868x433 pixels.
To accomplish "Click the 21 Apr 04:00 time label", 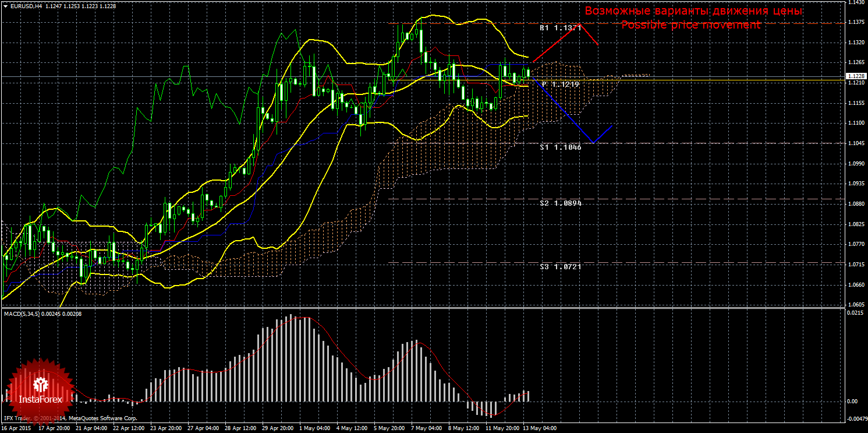I will coord(90,428).
